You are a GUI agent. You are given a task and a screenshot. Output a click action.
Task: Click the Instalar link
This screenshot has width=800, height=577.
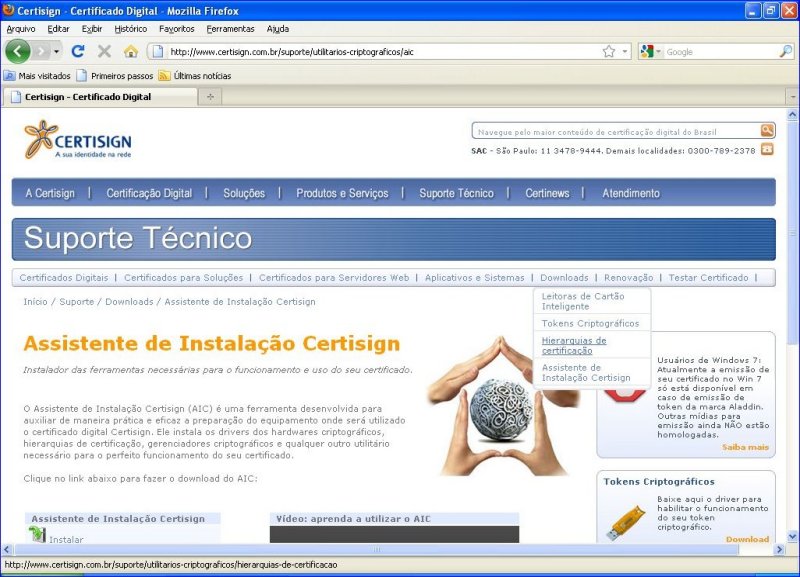[66, 539]
